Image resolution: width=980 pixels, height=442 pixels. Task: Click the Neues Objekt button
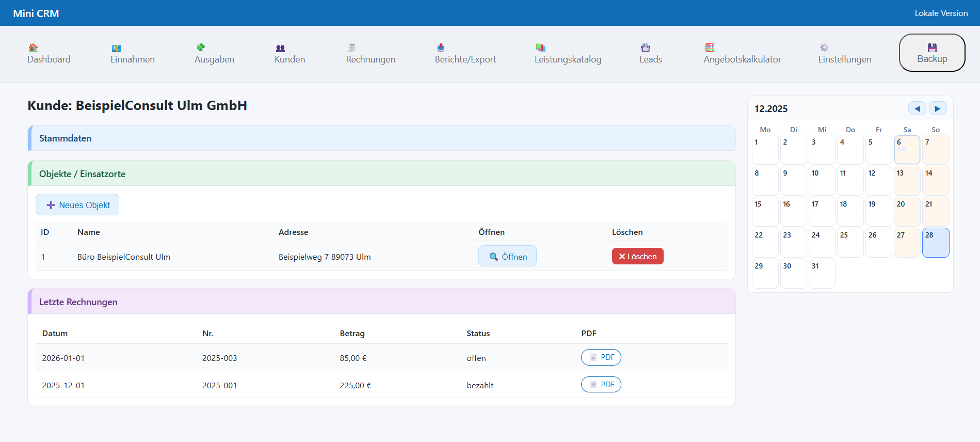click(77, 205)
